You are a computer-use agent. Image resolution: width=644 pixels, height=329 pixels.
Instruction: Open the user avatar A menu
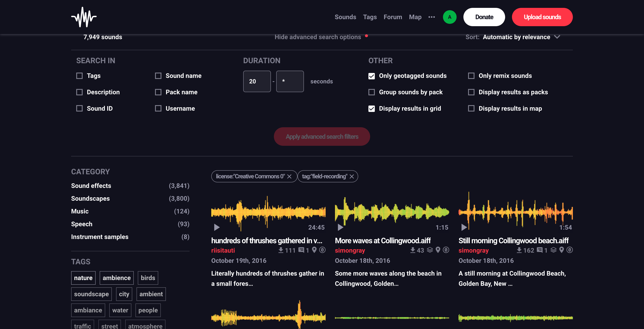click(450, 17)
